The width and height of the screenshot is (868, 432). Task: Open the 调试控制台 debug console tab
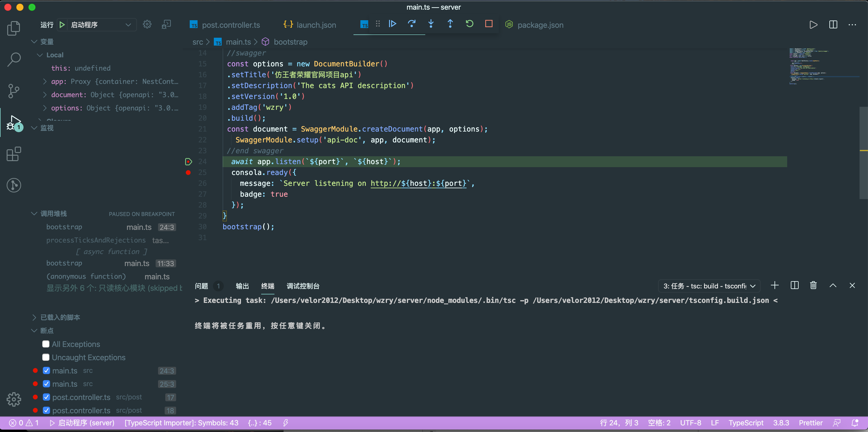point(303,286)
